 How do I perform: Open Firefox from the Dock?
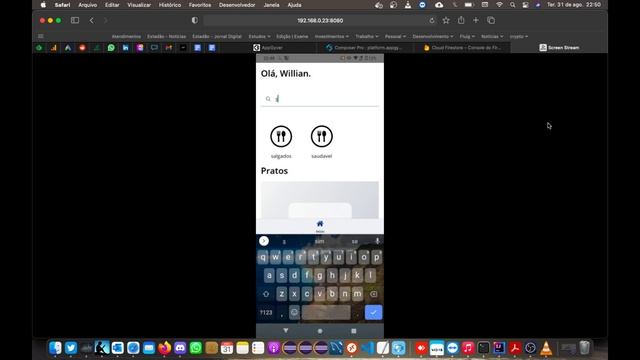point(164,348)
